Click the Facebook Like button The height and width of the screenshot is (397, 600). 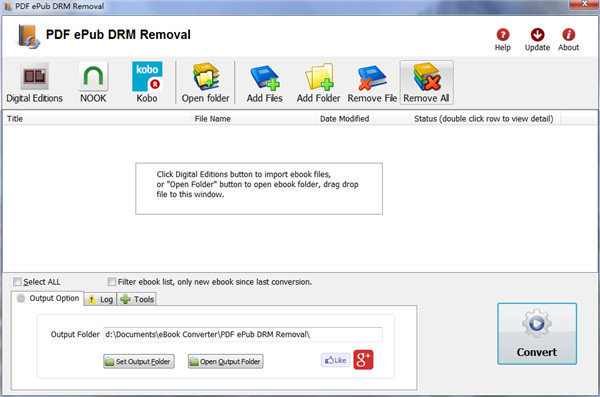point(336,360)
